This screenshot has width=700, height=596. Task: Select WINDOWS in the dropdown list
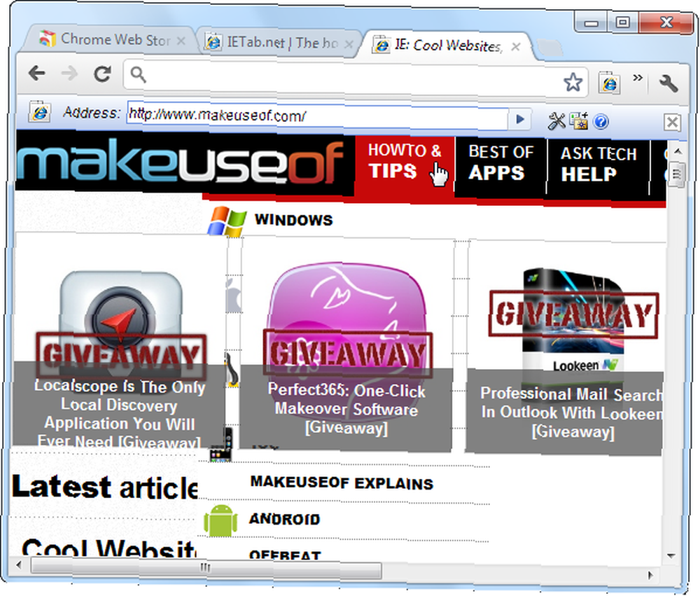[294, 220]
